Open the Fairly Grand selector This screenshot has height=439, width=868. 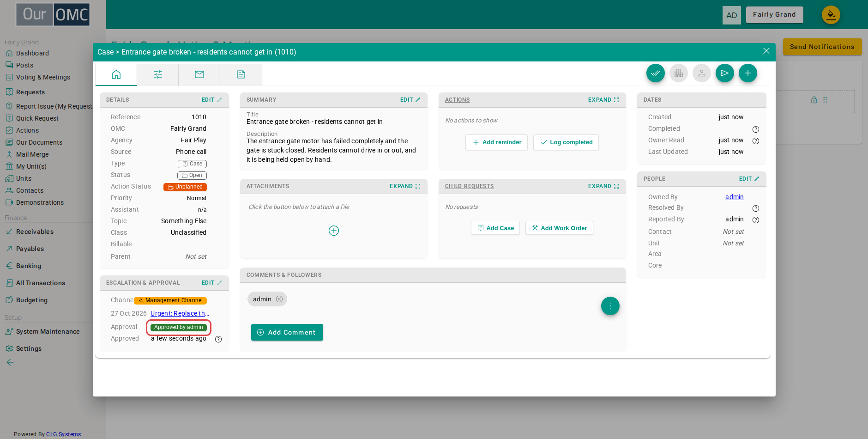click(x=774, y=14)
